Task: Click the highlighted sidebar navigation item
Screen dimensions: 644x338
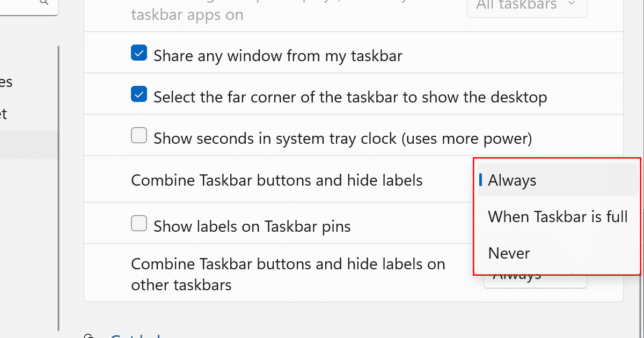Action: [27, 145]
